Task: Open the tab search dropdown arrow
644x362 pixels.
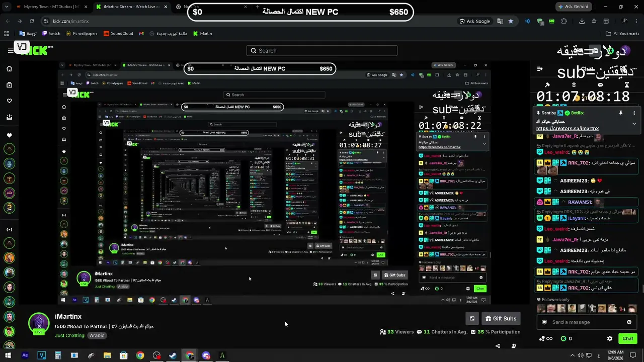Action: [7, 7]
